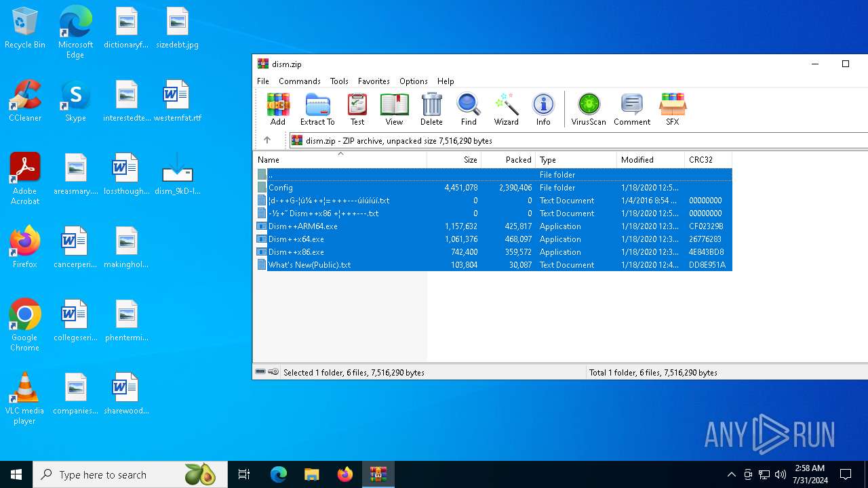Open Skype desktop shortcut
The width and height of the screenshot is (868, 488).
point(75,102)
